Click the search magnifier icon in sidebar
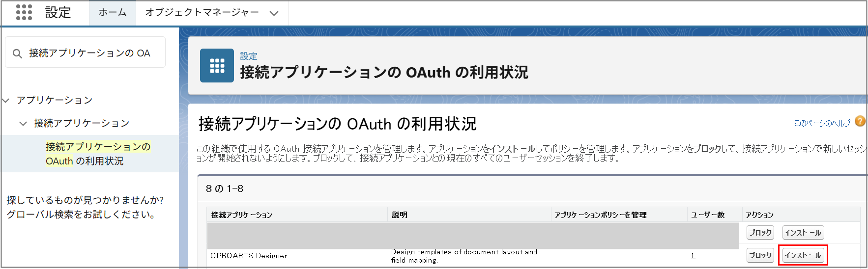This screenshot has width=868, height=269. 17,54
